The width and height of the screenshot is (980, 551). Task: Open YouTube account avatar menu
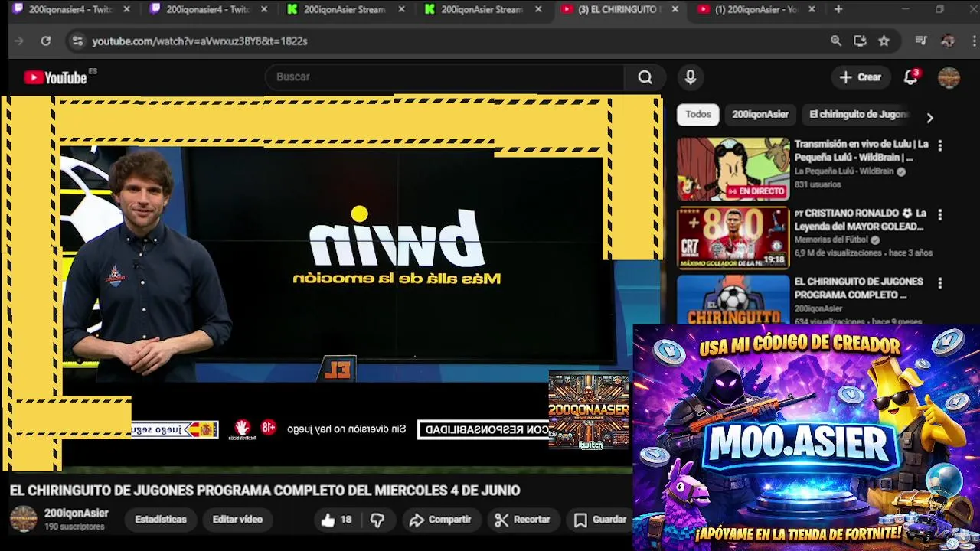(949, 77)
